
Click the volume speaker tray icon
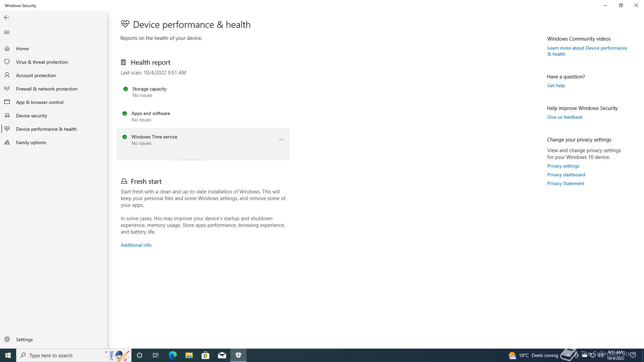(600, 356)
